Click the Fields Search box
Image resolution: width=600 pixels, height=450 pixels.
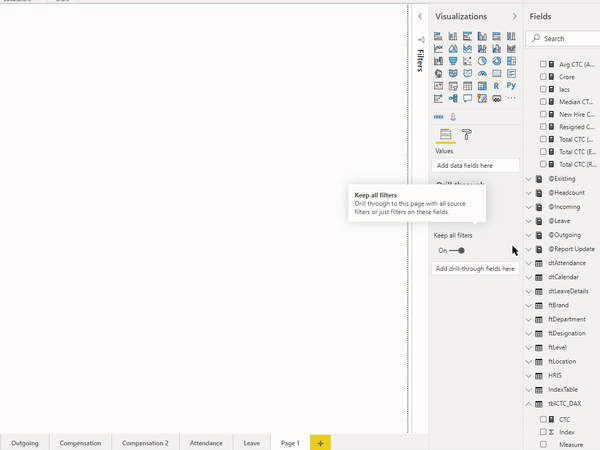[x=562, y=39]
